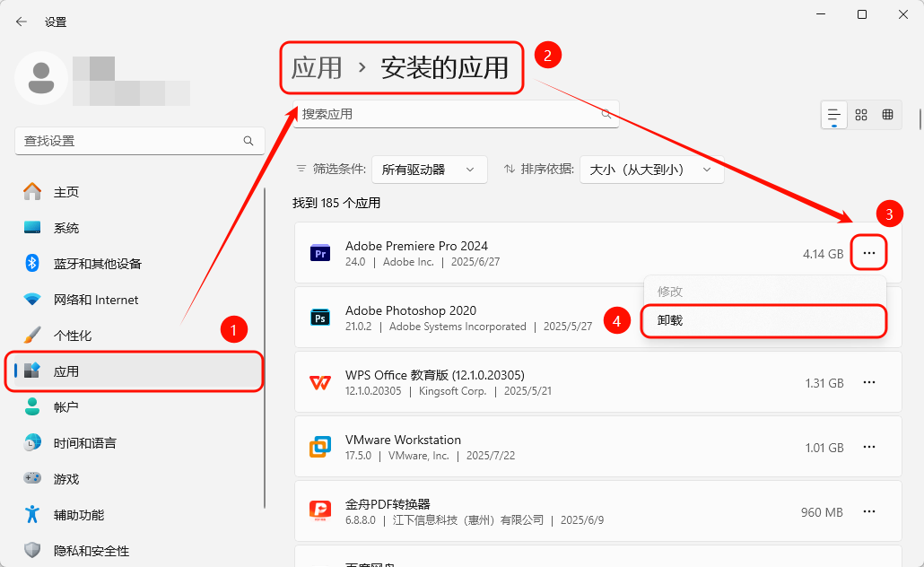
Task: Click 安装的应用 breadcrumb title
Action: point(444,68)
